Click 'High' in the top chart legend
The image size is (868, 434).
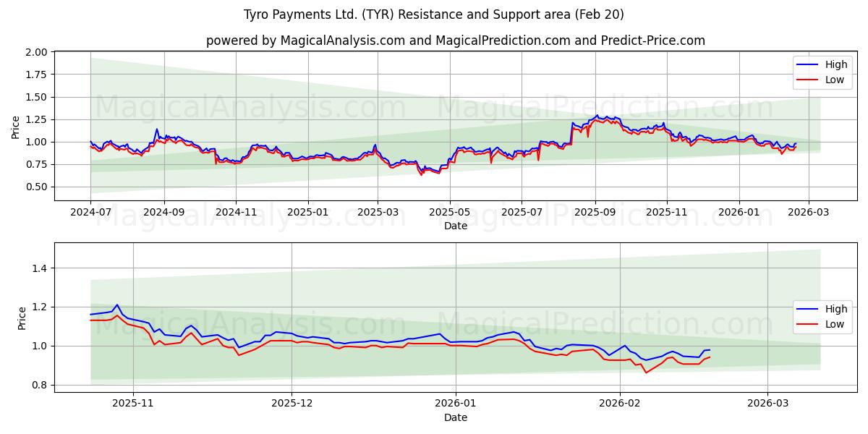(x=835, y=64)
